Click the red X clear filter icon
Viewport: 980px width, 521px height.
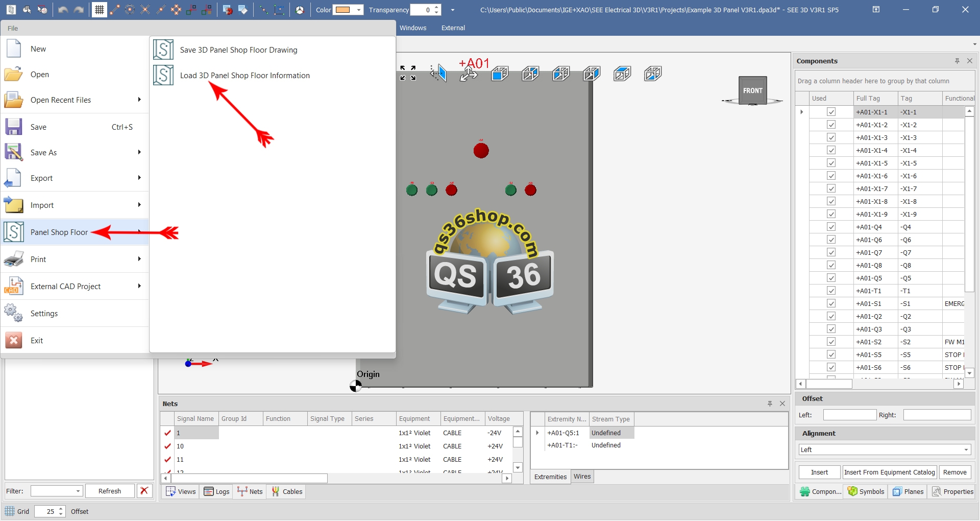coord(144,491)
